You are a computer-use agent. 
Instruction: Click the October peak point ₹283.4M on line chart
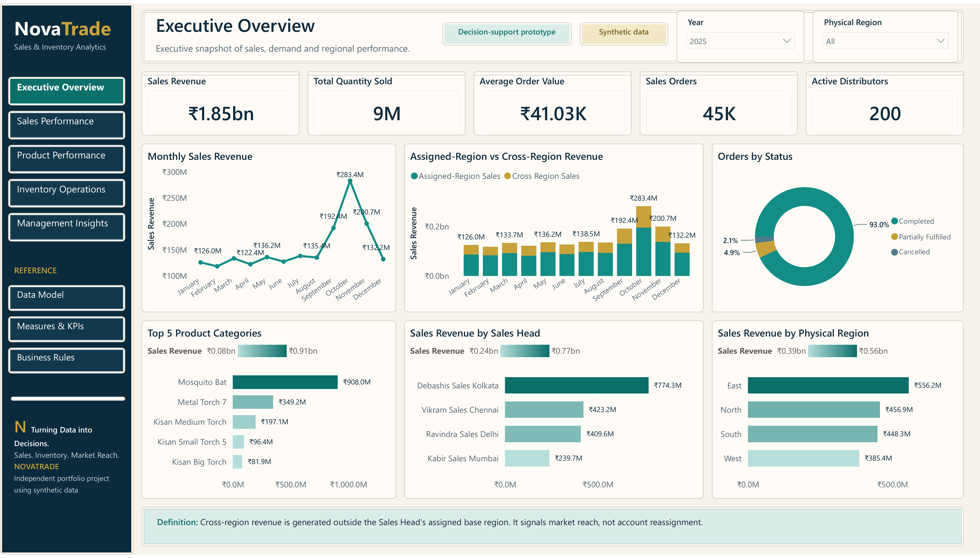(350, 181)
